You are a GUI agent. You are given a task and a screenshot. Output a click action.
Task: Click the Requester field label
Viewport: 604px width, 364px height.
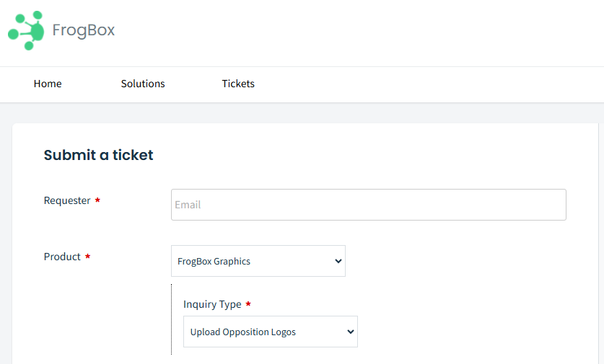[x=67, y=200]
